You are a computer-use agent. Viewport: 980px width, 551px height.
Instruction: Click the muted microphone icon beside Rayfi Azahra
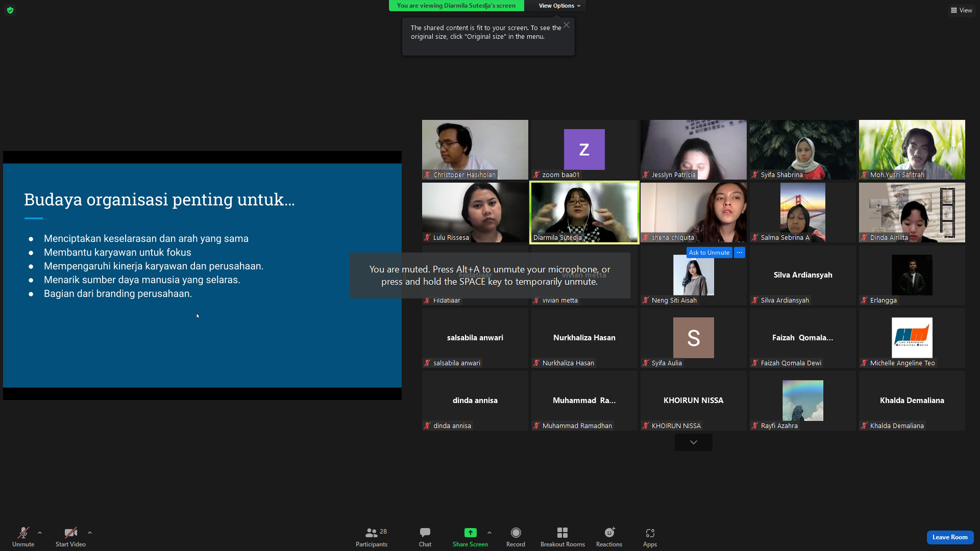[x=755, y=425]
